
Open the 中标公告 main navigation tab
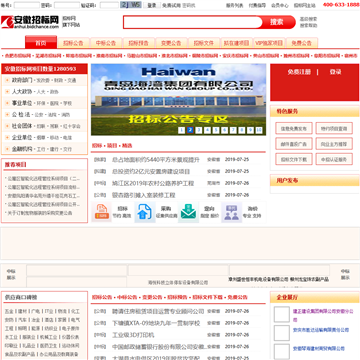click(x=106, y=43)
